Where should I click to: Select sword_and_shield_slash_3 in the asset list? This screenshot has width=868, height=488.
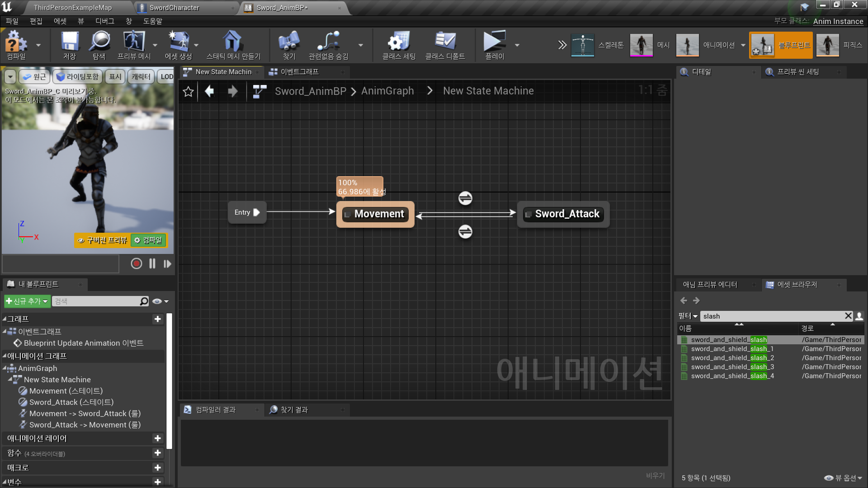(x=732, y=366)
